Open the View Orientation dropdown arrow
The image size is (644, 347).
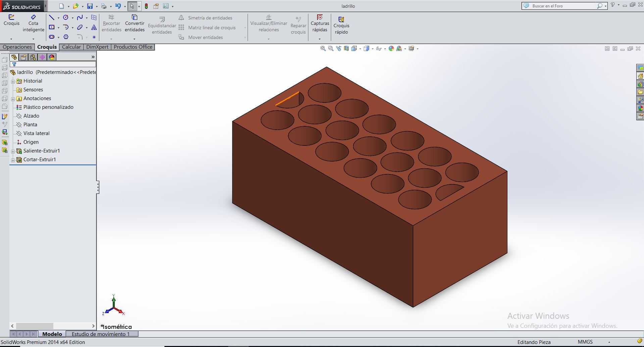pos(360,49)
